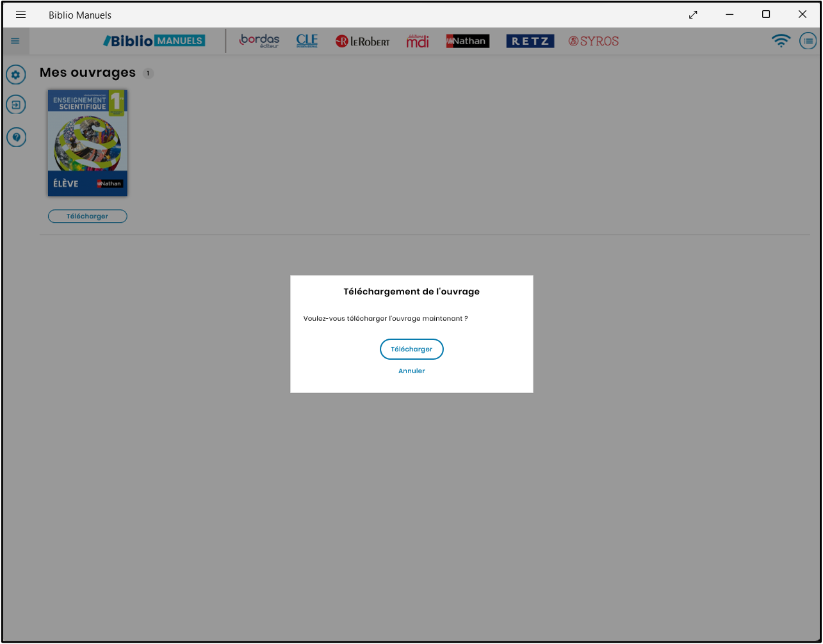Open the Bordas éditeur publisher logo
This screenshot has width=823, height=644.
point(259,41)
